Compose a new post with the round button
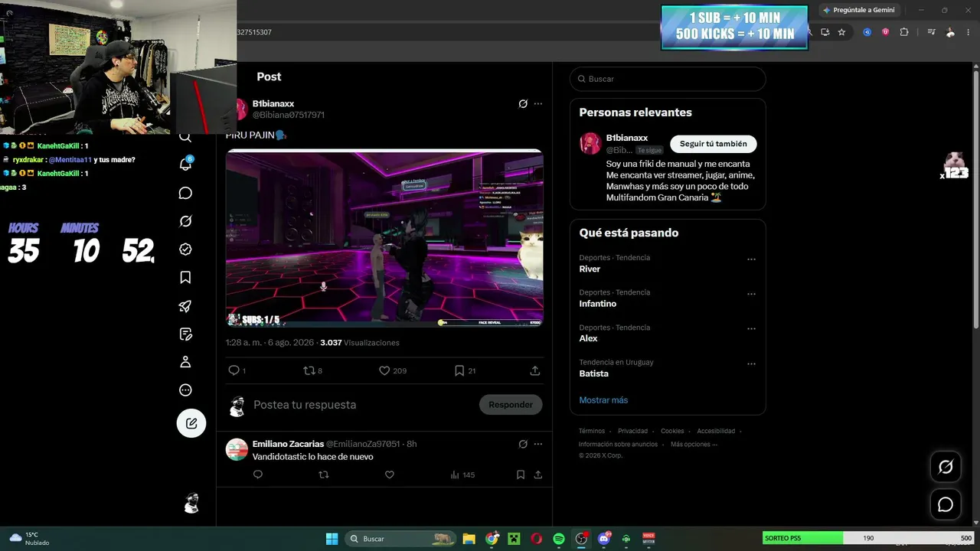 [x=191, y=423]
